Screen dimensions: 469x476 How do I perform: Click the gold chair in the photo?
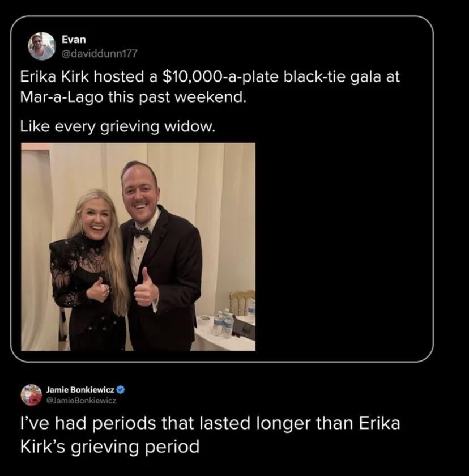pos(242,301)
